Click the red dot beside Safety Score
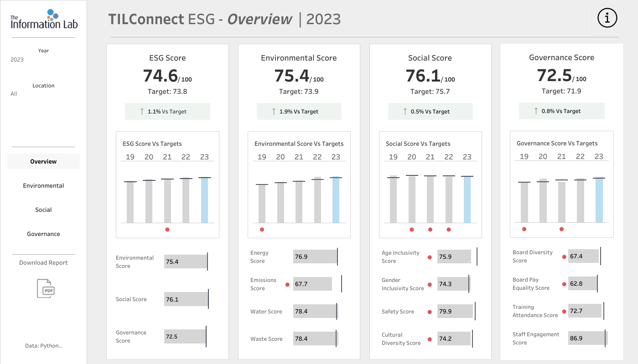 pos(430,312)
